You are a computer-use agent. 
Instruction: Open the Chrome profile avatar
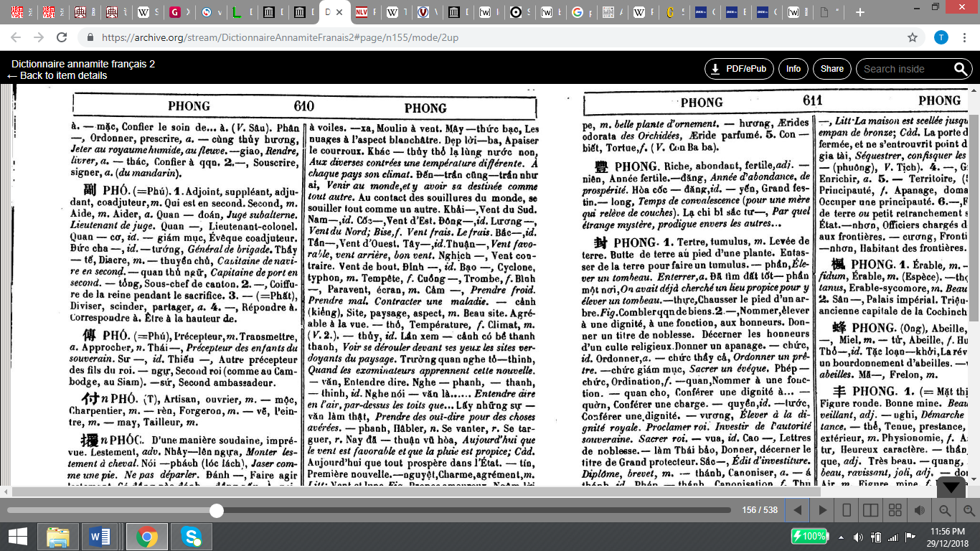[x=941, y=37]
